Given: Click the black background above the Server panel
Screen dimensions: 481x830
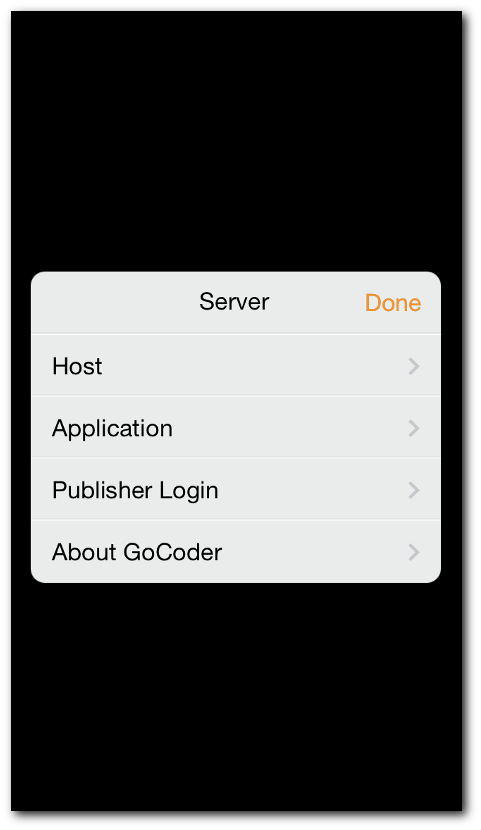Looking at the screenshot, I should 236,141.
